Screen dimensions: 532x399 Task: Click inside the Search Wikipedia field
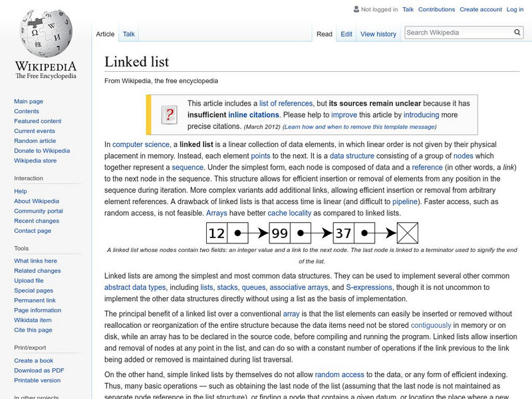(x=459, y=31)
